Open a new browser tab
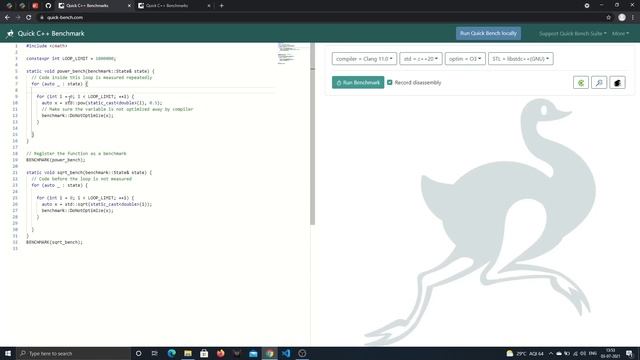The width and height of the screenshot is (640, 360). [221, 6]
